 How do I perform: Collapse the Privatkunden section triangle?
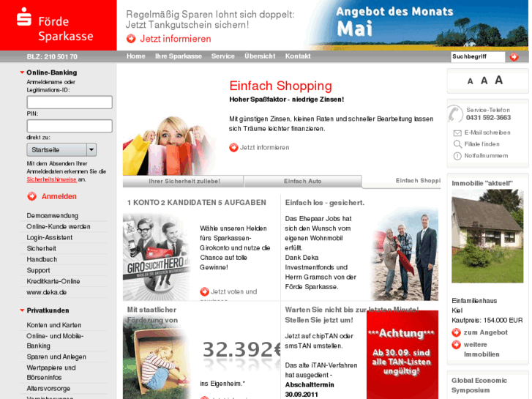click(x=22, y=310)
